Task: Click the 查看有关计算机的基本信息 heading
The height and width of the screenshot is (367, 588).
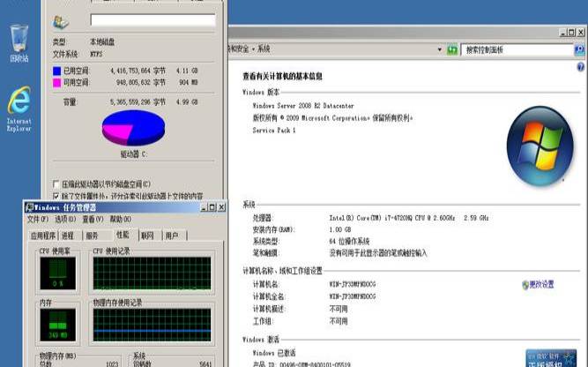Action: 282,76
